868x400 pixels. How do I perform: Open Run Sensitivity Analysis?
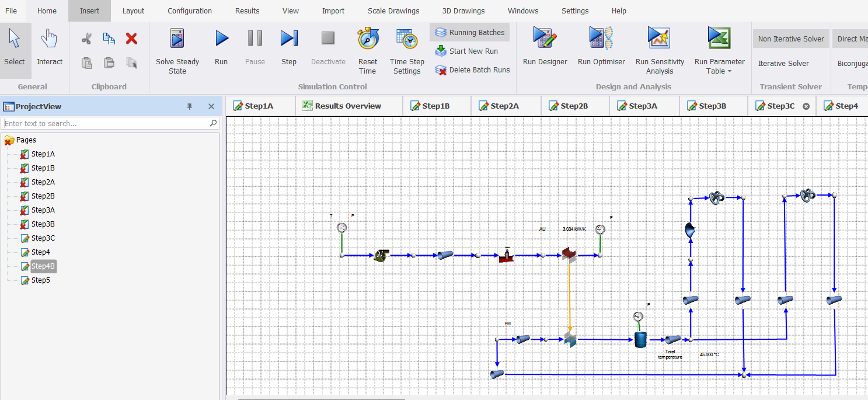pos(660,39)
